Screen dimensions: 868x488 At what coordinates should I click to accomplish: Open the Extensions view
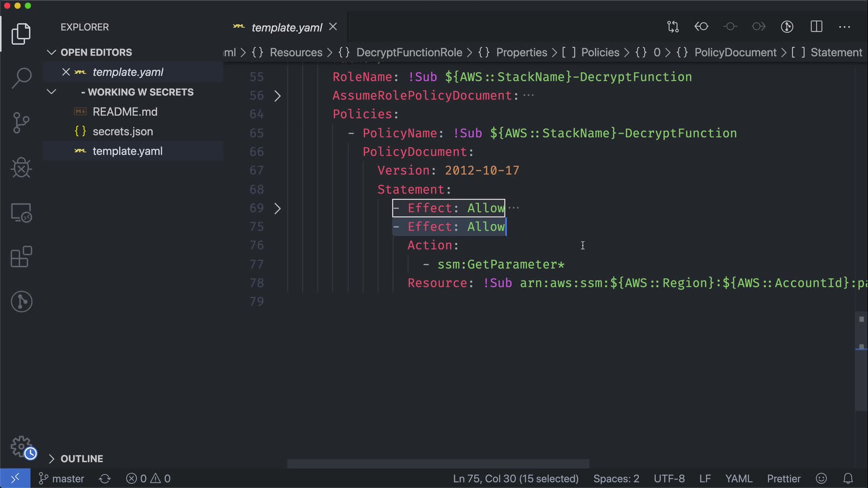[x=21, y=257]
